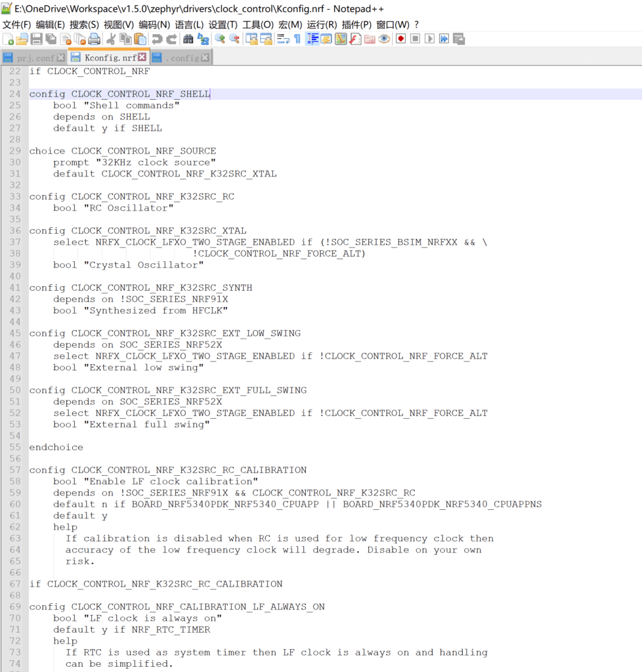Run macro multiple times icon
642x672 pixels.
[444, 39]
